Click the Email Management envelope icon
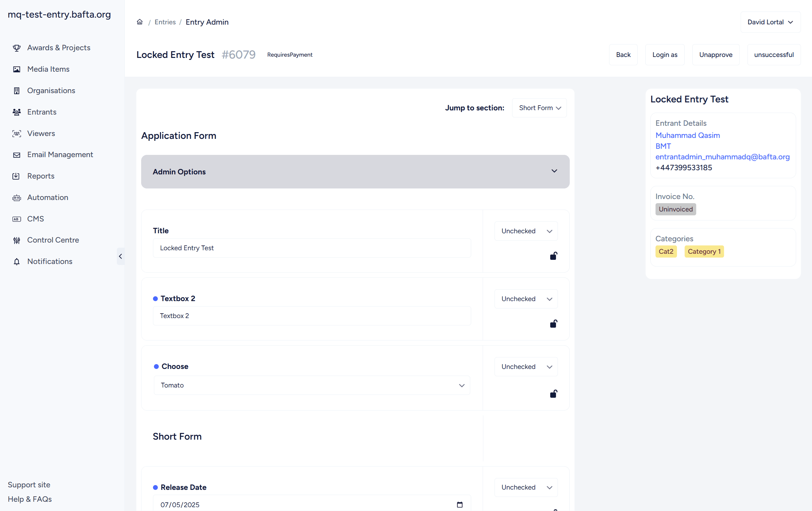Viewport: 812px width, 511px height. pos(17,155)
